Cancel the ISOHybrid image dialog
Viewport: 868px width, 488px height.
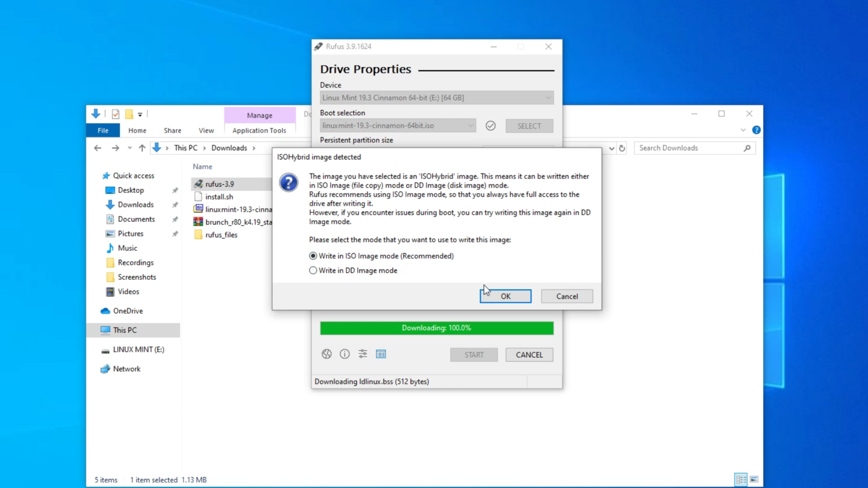pyautogui.click(x=567, y=296)
